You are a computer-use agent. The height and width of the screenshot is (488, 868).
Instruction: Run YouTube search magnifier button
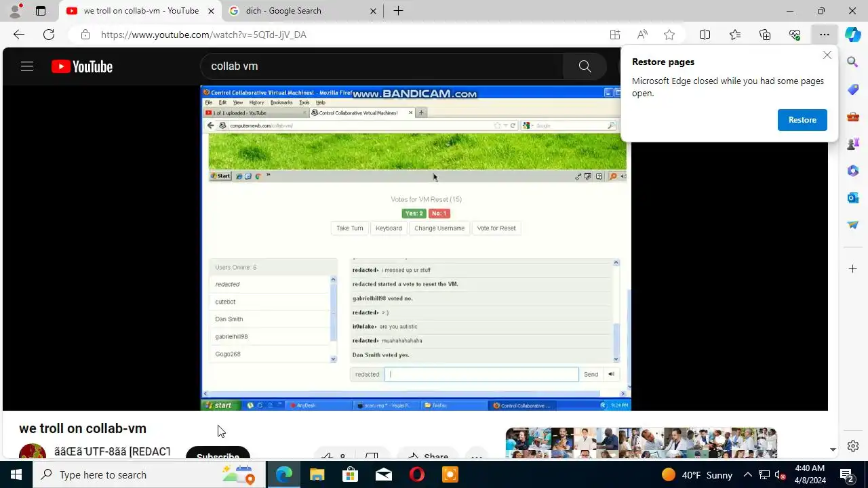(585, 66)
